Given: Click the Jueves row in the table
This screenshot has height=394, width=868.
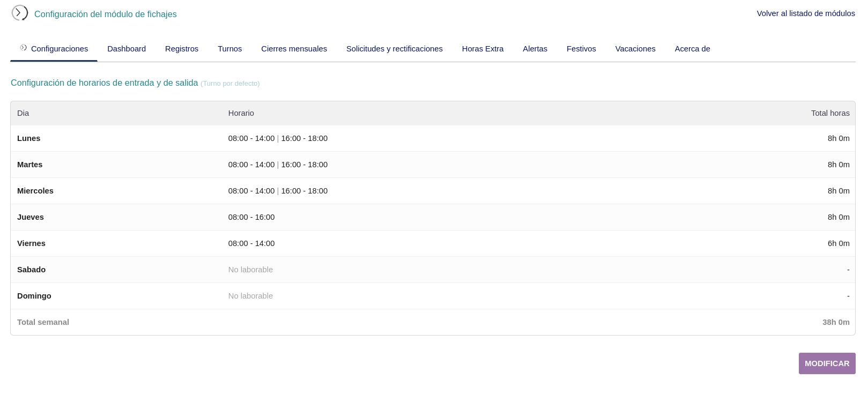Looking at the screenshot, I should (x=31, y=217).
